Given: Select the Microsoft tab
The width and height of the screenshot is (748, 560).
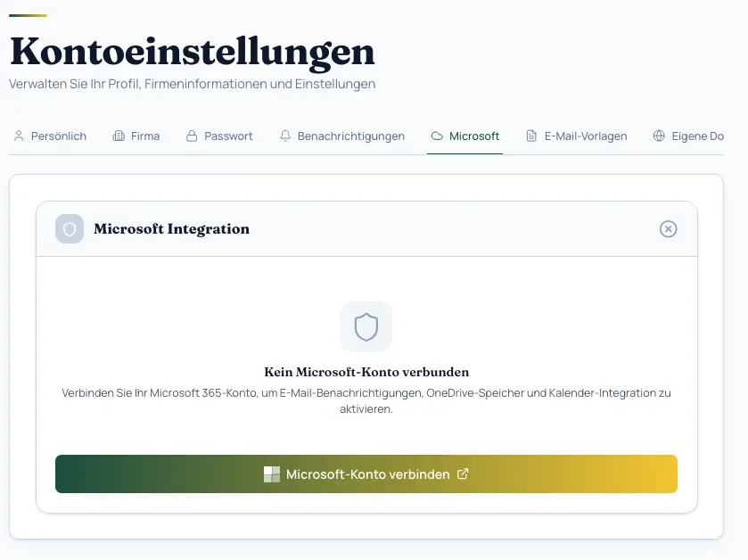Looking at the screenshot, I should [x=465, y=136].
